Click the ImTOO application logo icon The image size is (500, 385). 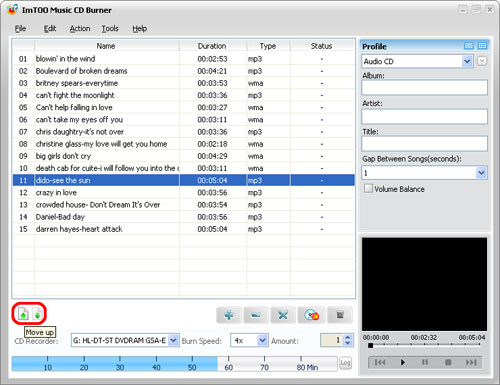coord(12,10)
